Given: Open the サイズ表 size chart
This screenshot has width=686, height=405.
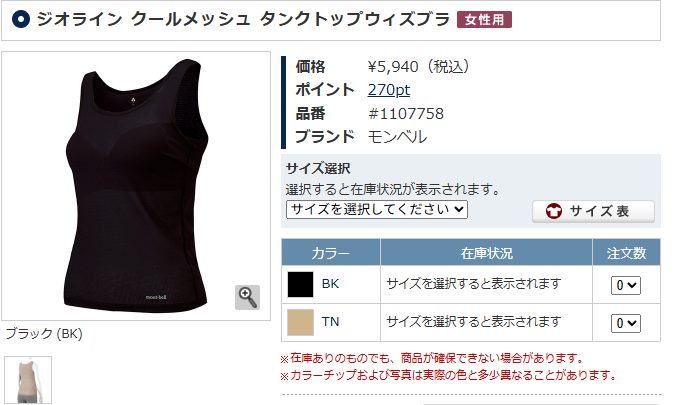Looking at the screenshot, I should [593, 211].
